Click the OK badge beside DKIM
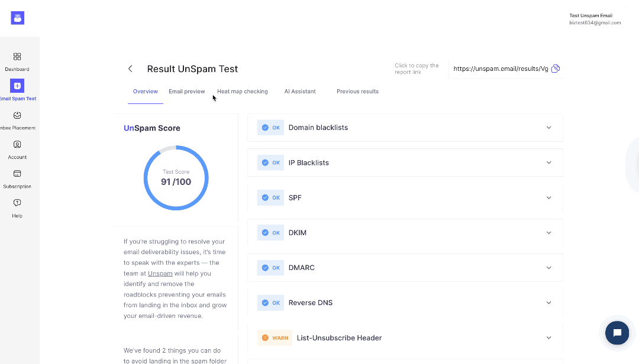Screen dimensions: 639x364 tap(270, 233)
